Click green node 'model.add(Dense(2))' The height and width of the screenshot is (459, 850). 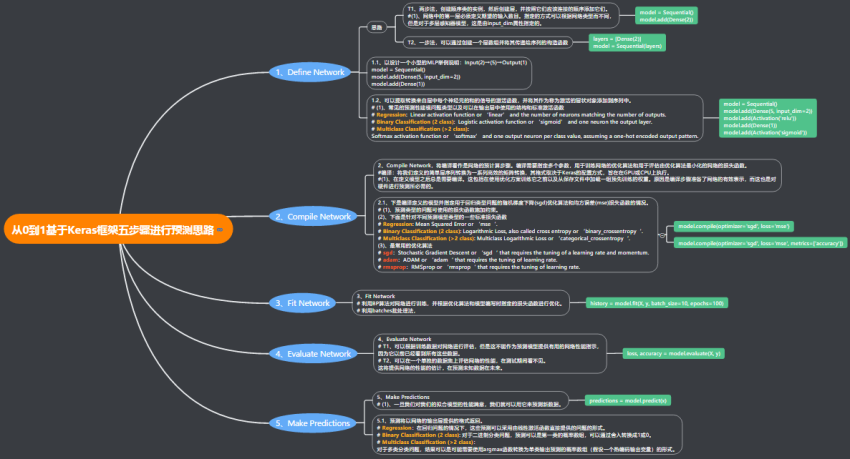pos(666,16)
